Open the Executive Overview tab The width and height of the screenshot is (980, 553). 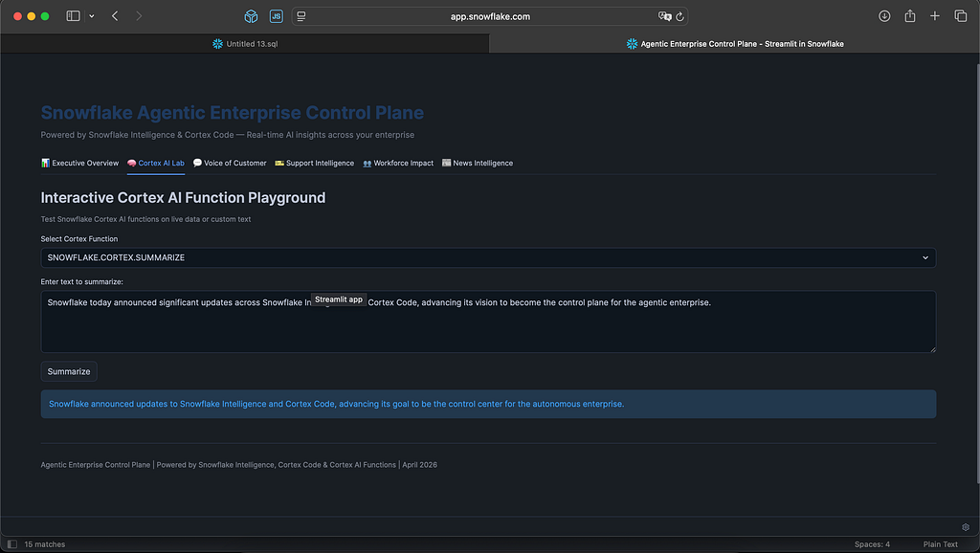pyautogui.click(x=80, y=163)
